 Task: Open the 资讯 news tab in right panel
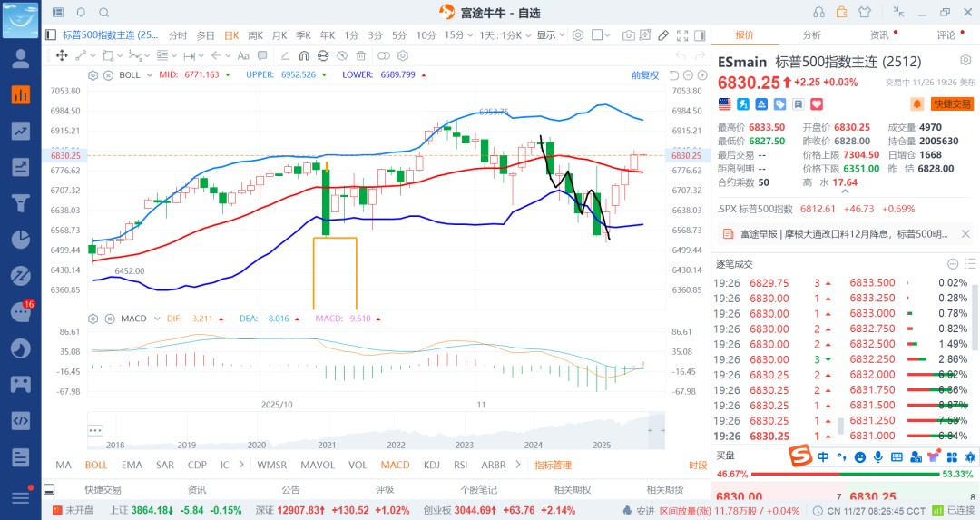tap(879, 35)
